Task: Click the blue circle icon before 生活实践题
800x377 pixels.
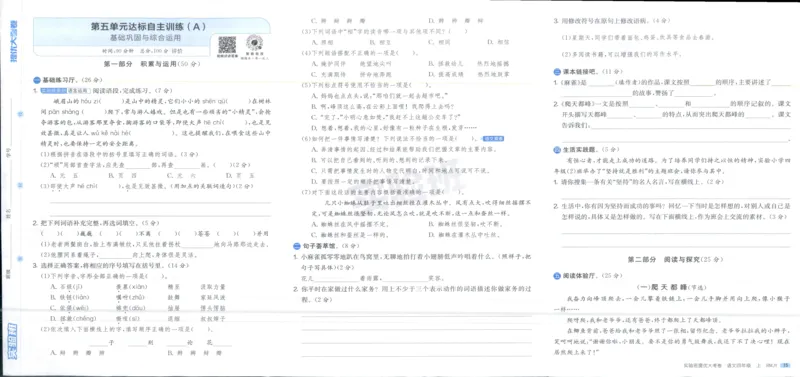Action: click(x=557, y=149)
